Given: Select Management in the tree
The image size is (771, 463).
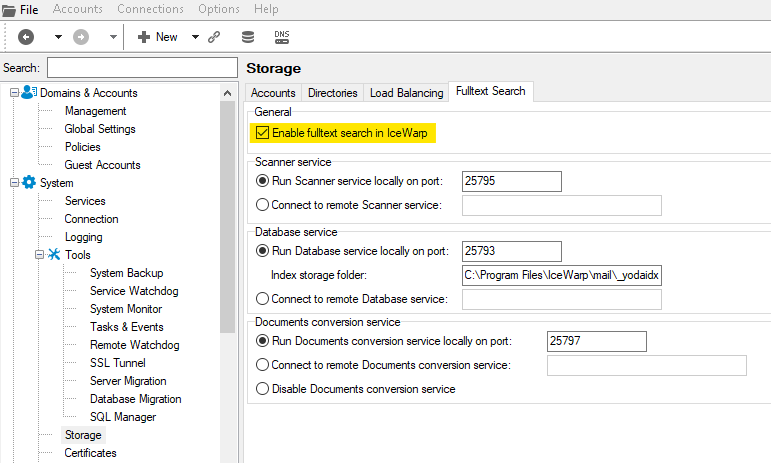Looking at the screenshot, I should [95, 111].
